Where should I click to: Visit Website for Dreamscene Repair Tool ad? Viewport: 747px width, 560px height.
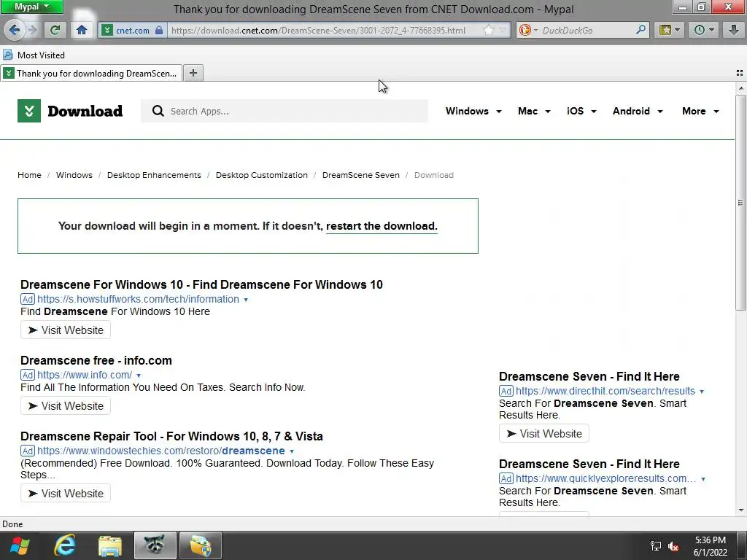65,494
